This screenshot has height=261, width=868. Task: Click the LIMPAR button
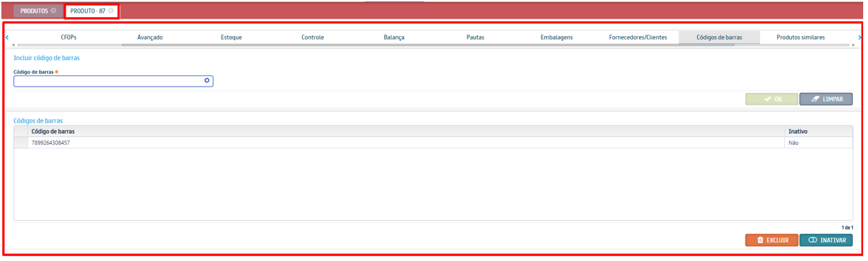pos(826,99)
